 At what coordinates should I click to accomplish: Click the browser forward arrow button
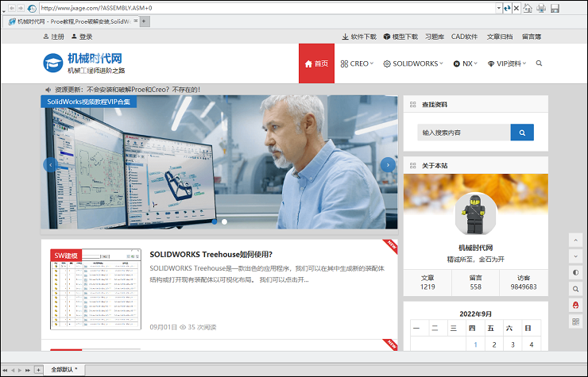click(21, 8)
